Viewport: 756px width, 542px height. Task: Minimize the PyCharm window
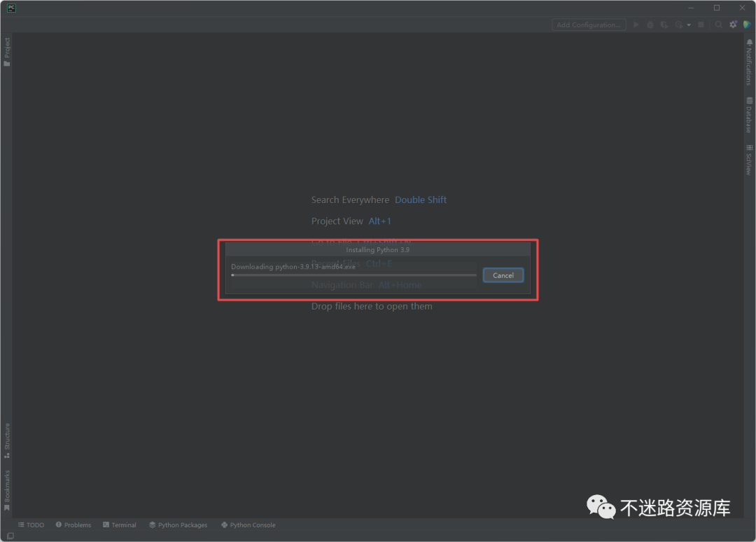(691, 8)
